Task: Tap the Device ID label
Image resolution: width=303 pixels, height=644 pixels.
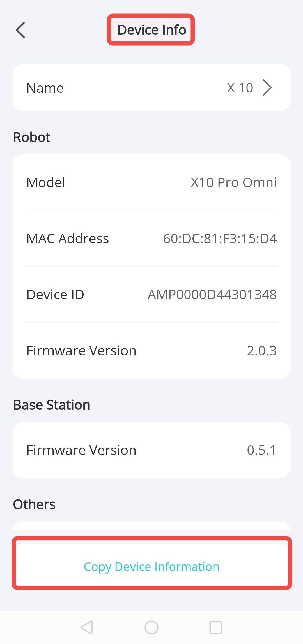Action: coord(55,295)
